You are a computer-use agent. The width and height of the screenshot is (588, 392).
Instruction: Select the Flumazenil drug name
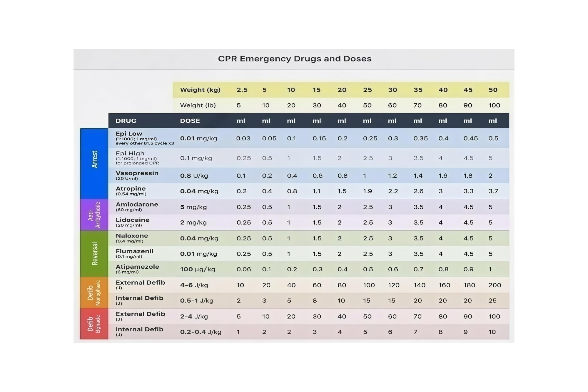pos(134,251)
